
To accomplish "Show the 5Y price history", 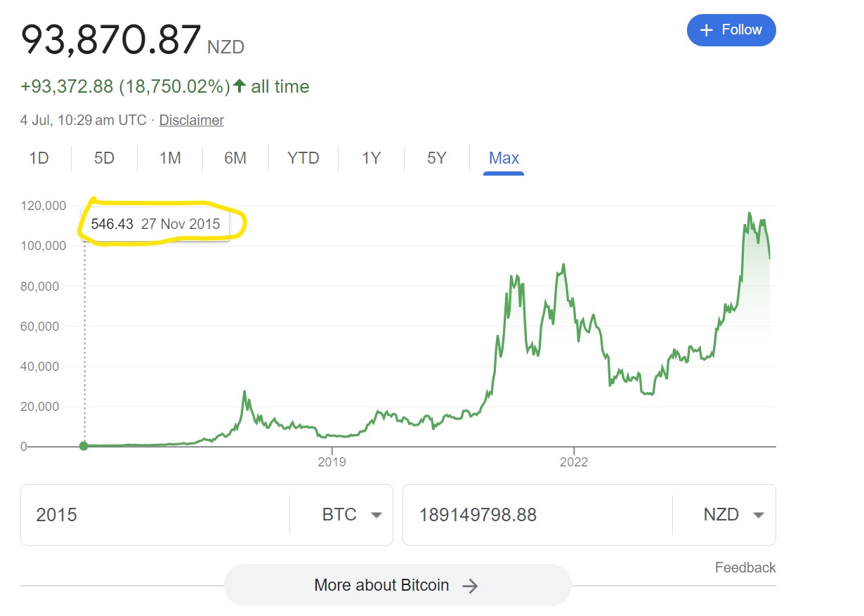I will (x=437, y=158).
